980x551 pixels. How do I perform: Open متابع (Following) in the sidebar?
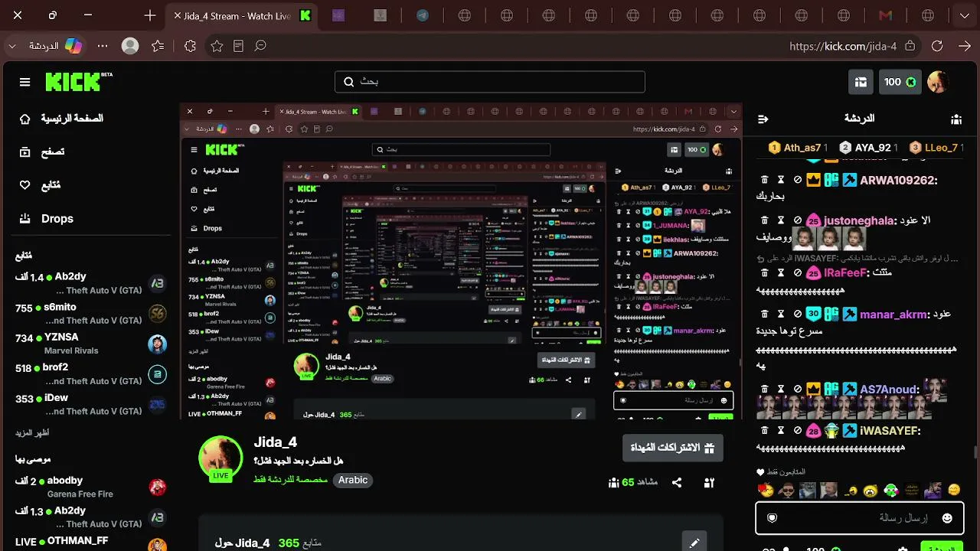click(40, 185)
